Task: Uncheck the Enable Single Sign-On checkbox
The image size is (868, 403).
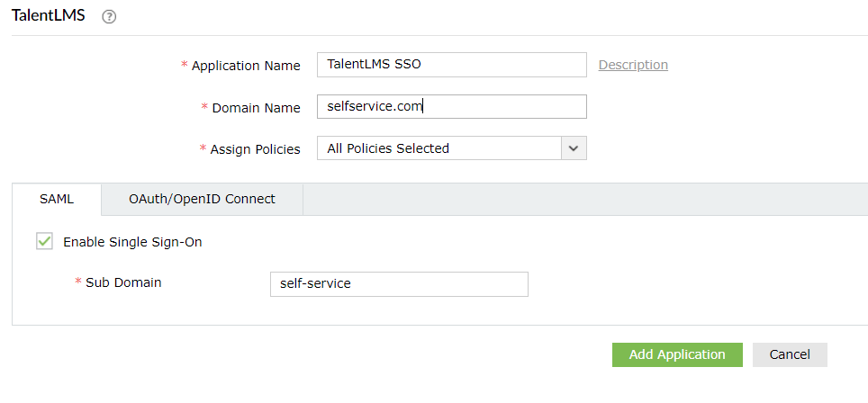Action: pyautogui.click(x=44, y=241)
